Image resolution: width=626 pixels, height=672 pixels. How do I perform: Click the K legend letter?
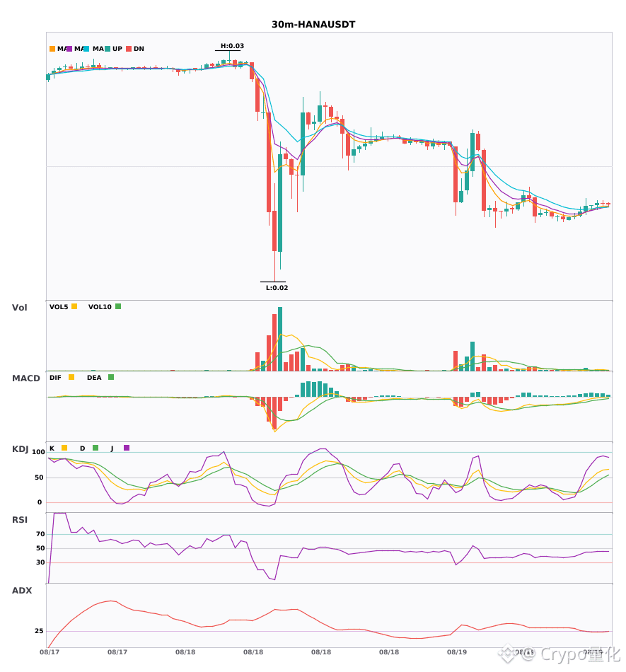pyautogui.click(x=52, y=448)
